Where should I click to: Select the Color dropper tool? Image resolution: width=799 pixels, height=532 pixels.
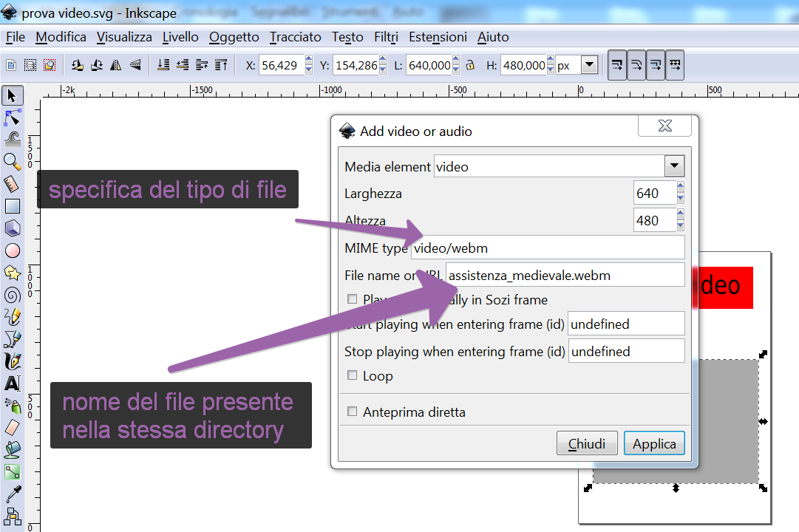pos(12,494)
